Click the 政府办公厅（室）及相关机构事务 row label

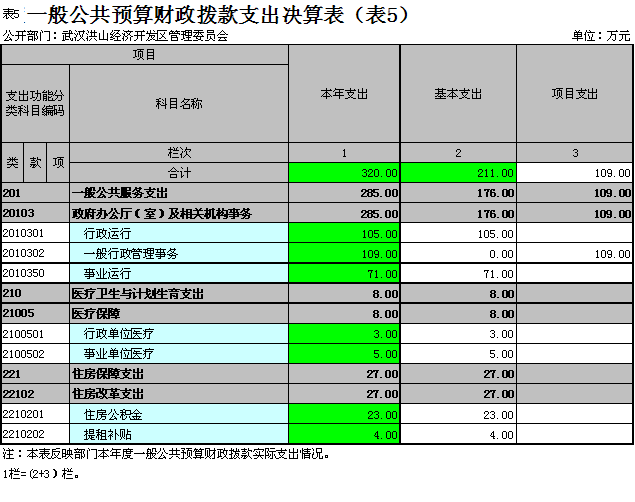(x=178, y=213)
